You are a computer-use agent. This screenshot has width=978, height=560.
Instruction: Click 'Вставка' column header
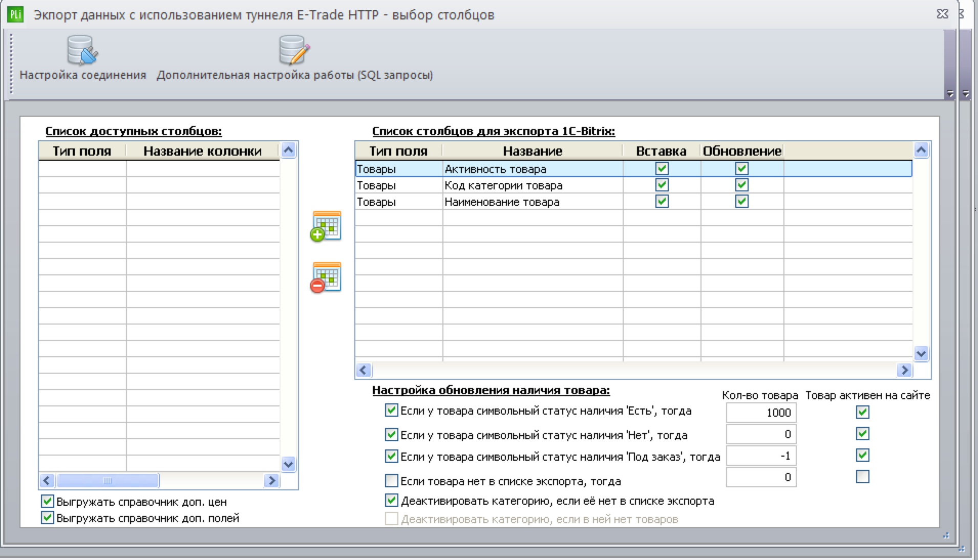pyautogui.click(x=662, y=151)
